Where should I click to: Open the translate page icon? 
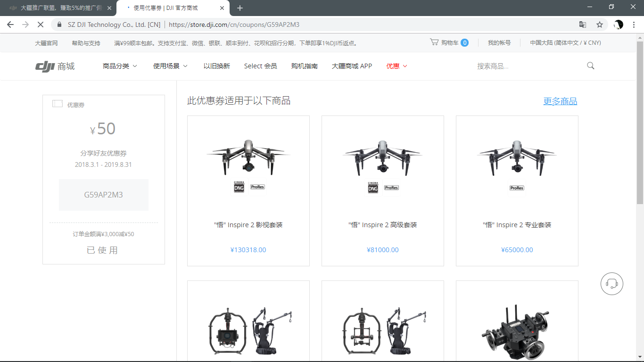583,25
